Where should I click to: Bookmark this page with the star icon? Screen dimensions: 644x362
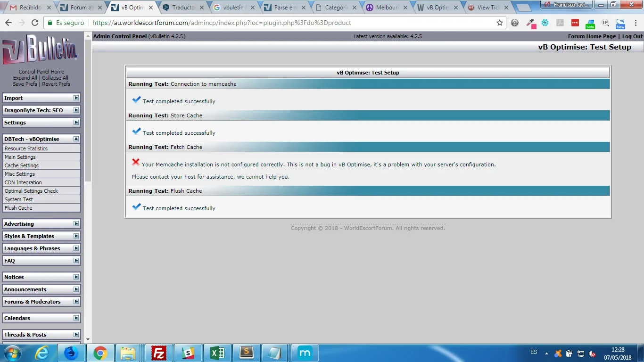(500, 23)
